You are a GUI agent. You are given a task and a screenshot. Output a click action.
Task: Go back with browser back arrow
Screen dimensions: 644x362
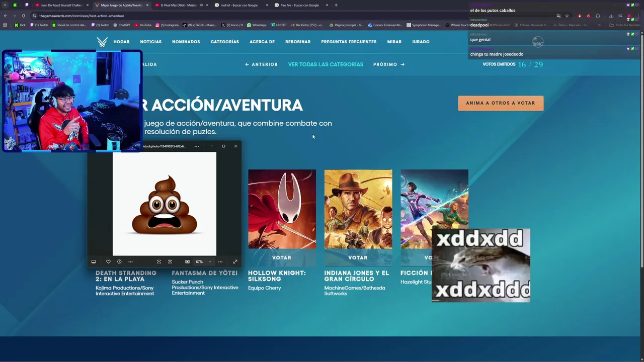(6, 16)
